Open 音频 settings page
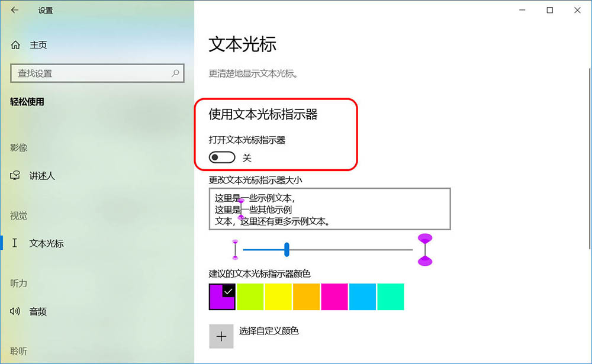This screenshot has height=364, width=592. click(x=38, y=311)
